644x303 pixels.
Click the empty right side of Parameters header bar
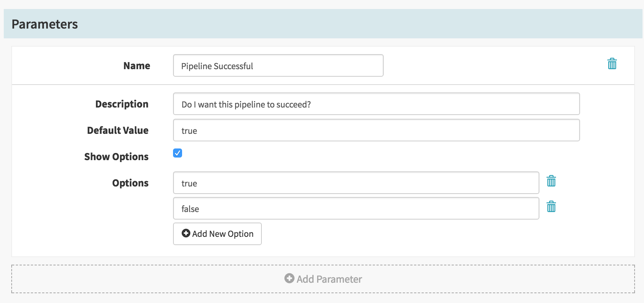click(x=451, y=24)
